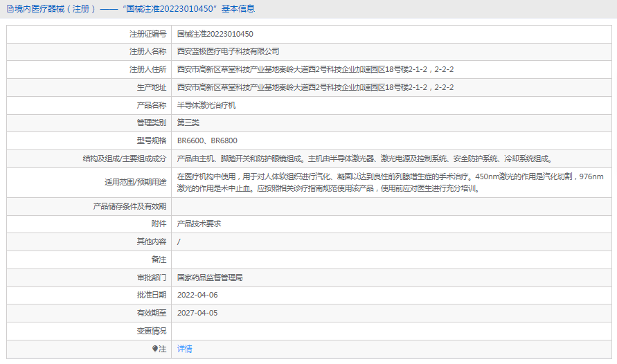Select registration number value 国械注准20223010450
The height and width of the screenshot is (364, 617).
point(215,34)
